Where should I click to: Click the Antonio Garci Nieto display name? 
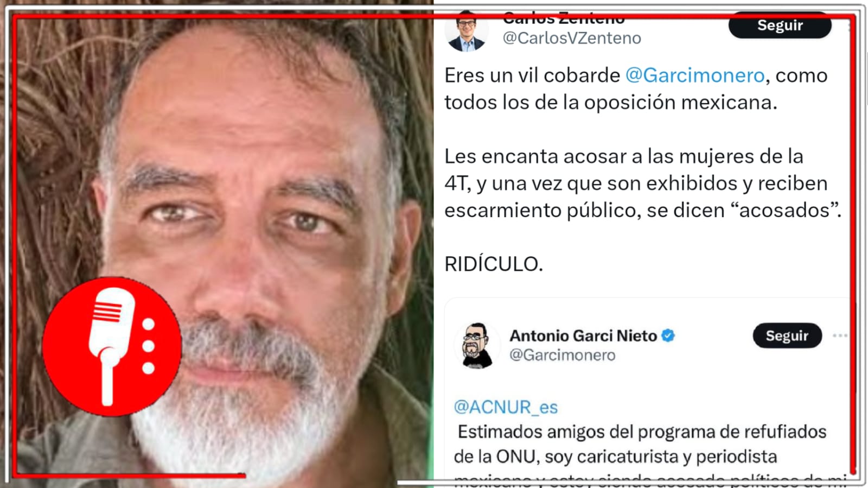coord(583,335)
